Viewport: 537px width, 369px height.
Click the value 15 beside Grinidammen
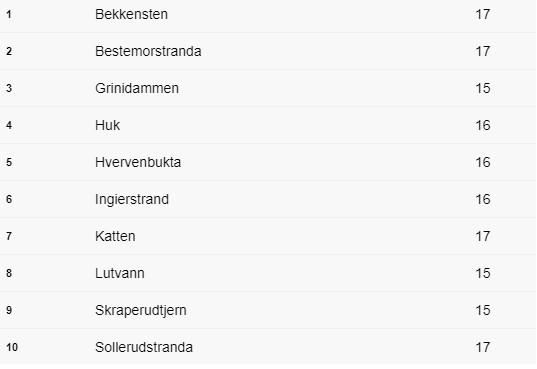(x=483, y=88)
